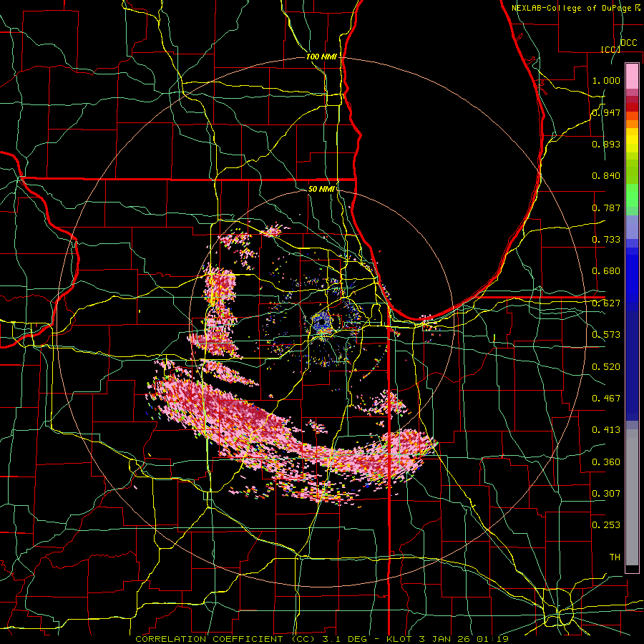
Task: Click the 1.000 scale value
Action: click(x=606, y=80)
